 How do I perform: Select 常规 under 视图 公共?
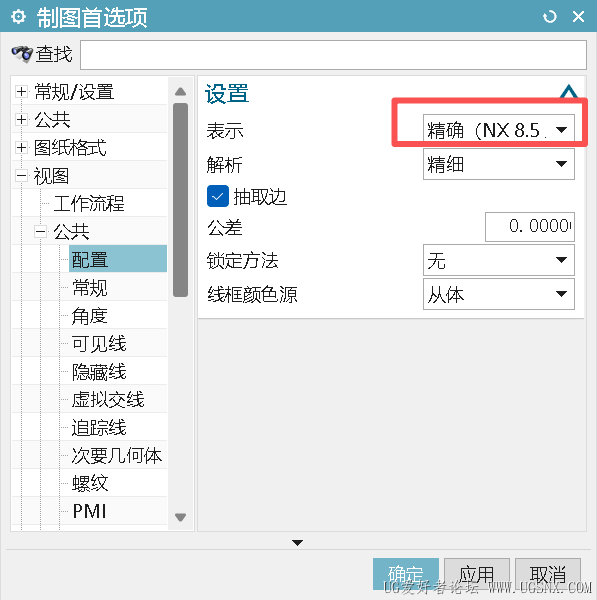(x=90, y=287)
